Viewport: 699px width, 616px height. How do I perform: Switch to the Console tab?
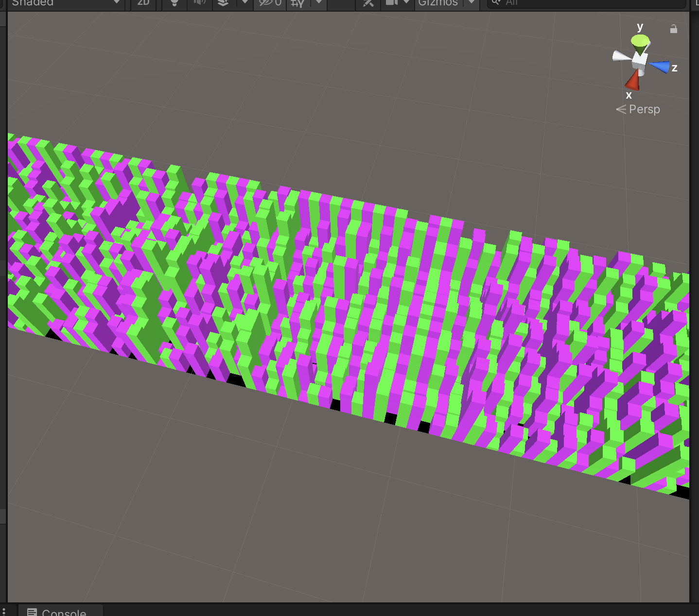pos(60,611)
